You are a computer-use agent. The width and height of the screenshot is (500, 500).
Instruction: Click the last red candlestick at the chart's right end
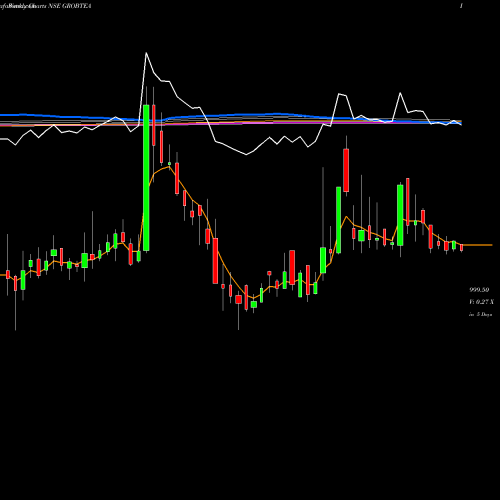(x=461, y=248)
